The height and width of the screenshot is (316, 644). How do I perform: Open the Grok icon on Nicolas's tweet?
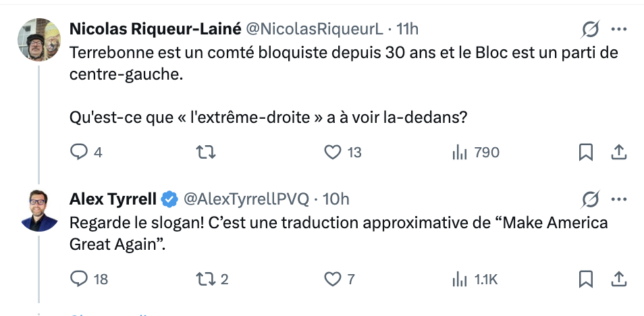tap(589, 29)
